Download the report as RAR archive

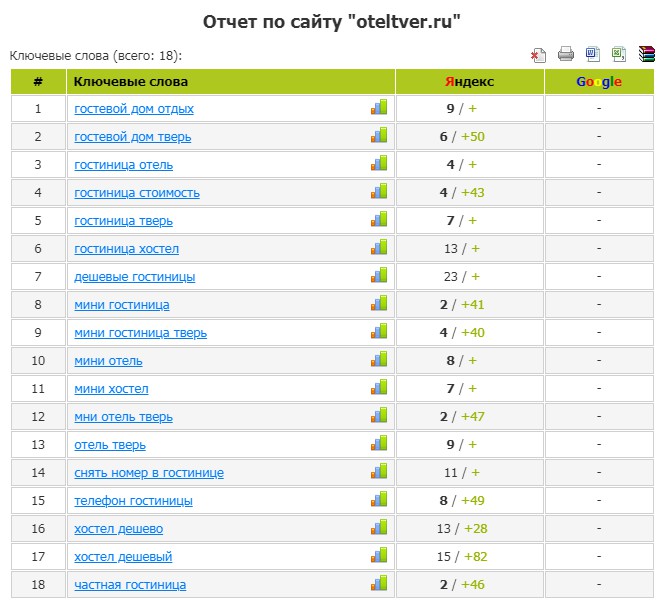(x=646, y=54)
